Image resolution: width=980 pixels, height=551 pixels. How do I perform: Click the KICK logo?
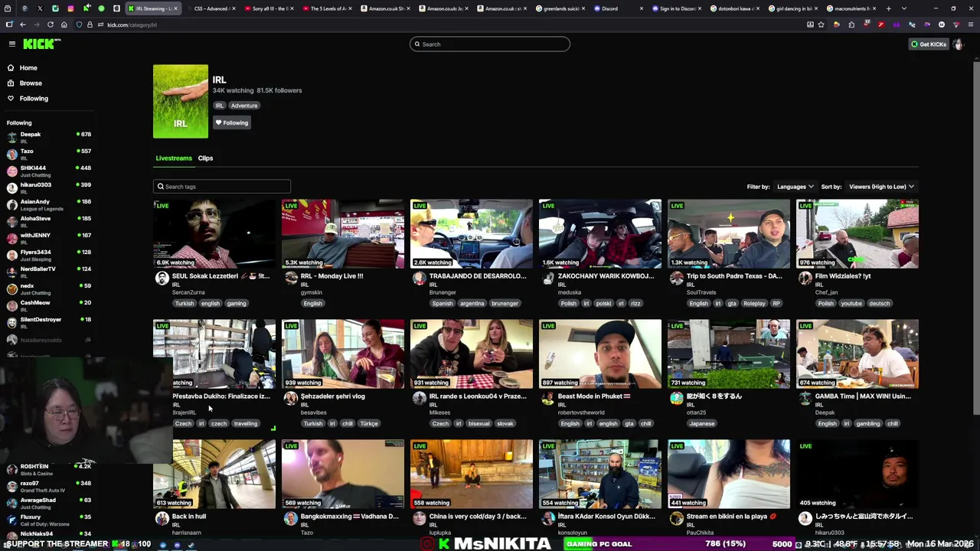coord(41,44)
